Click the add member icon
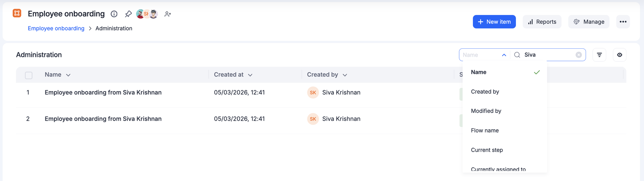Viewport: 644px width, 181px height. [x=168, y=14]
